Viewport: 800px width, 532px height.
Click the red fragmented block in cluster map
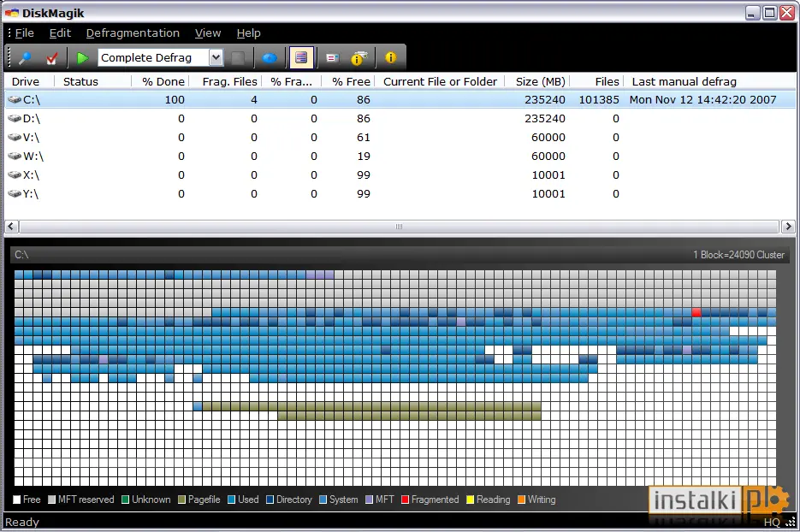pyautogui.click(x=696, y=312)
